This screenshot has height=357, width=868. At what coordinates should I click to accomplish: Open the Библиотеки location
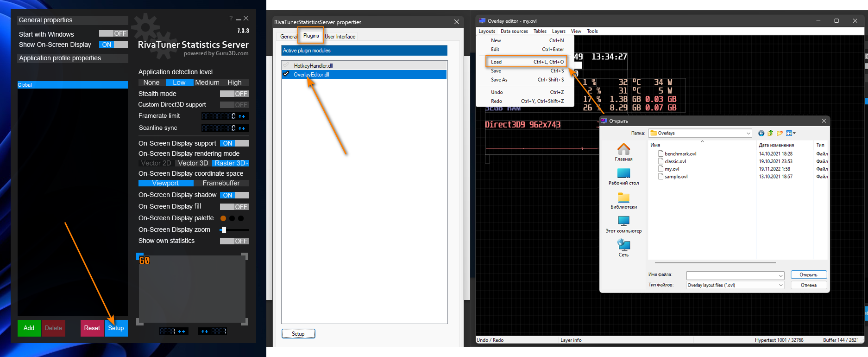[x=623, y=200]
